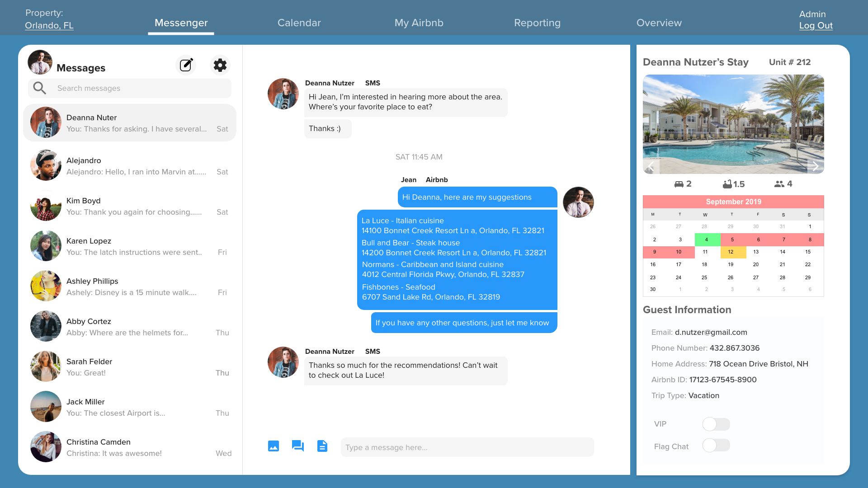Image resolution: width=868 pixels, height=488 pixels.
Task: Click the search magnifier icon
Action: point(40,88)
